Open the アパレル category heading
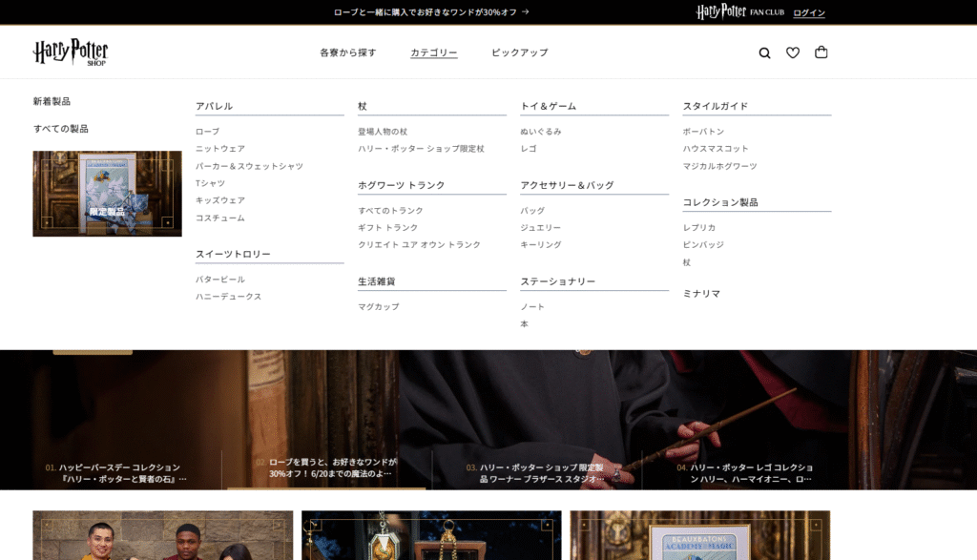The image size is (977, 560). pyautogui.click(x=215, y=107)
